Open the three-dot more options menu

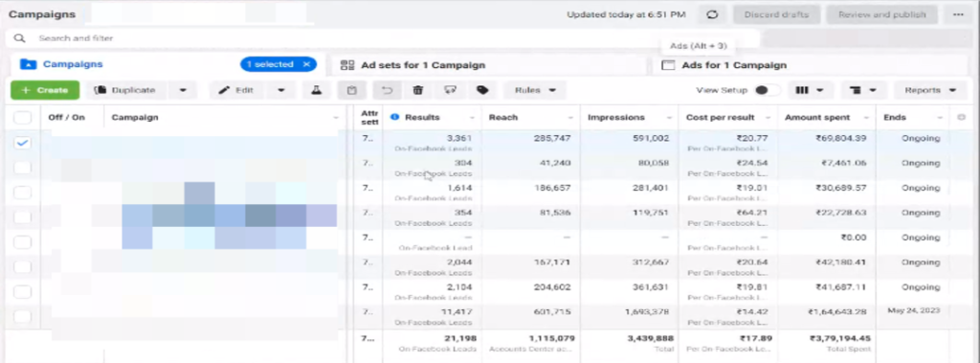pyautogui.click(x=958, y=14)
